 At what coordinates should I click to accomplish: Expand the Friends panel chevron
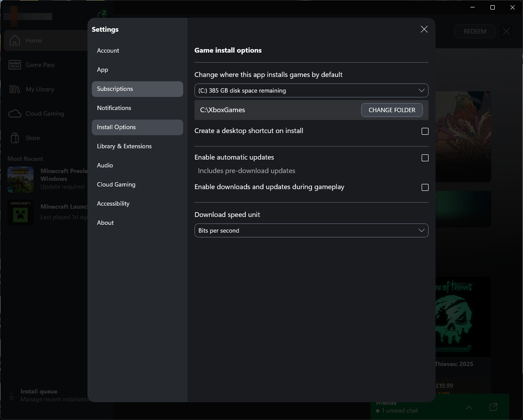click(469, 407)
